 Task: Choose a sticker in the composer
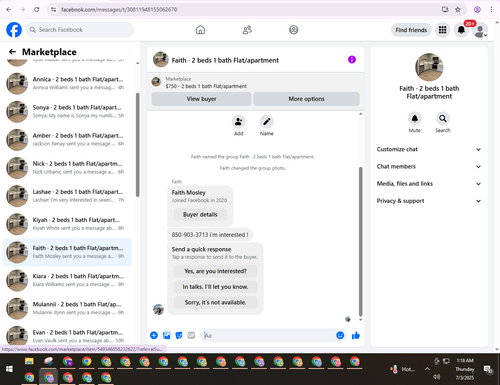pos(179,335)
